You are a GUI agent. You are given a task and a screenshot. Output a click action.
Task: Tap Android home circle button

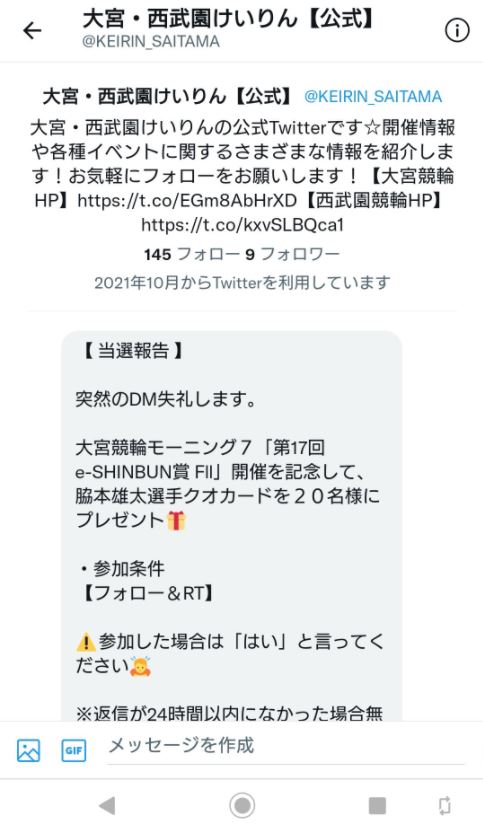[242, 806]
